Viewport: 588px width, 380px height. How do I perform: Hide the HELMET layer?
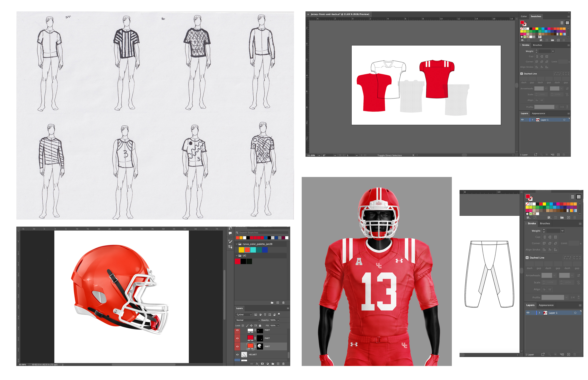click(237, 355)
